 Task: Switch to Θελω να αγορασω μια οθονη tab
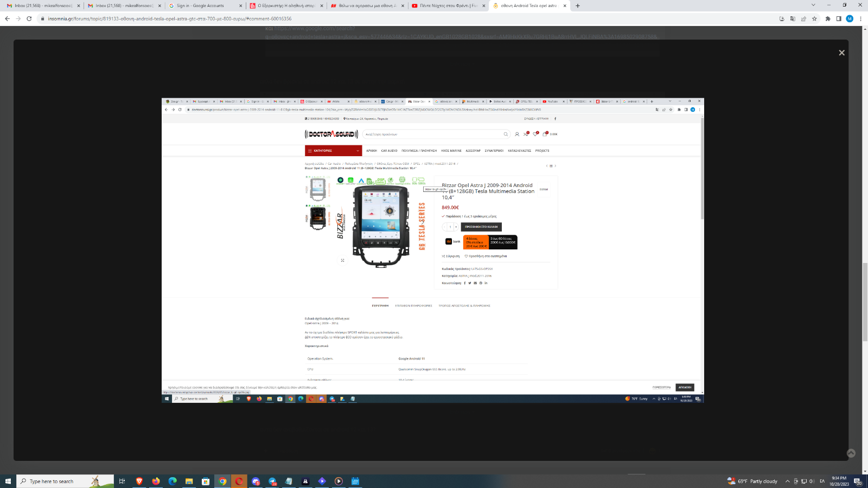(367, 5)
